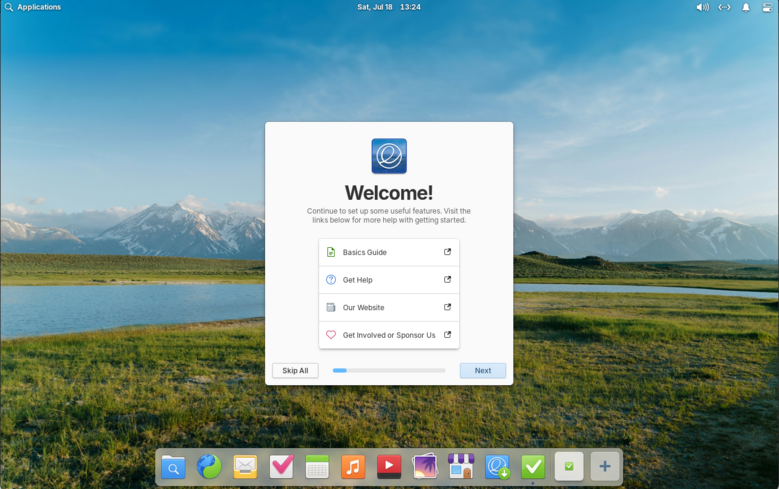The width and height of the screenshot is (779, 489).
Task: Open the quick settings indicator
Action: (768, 7)
